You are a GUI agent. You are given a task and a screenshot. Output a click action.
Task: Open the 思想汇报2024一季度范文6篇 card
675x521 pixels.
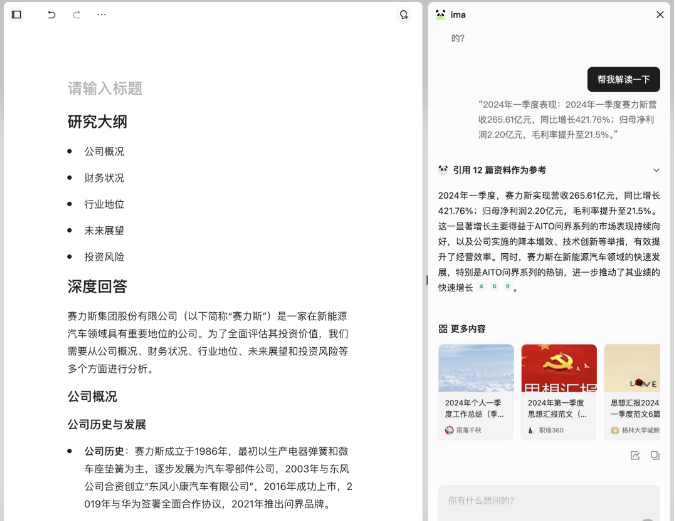(x=632, y=392)
